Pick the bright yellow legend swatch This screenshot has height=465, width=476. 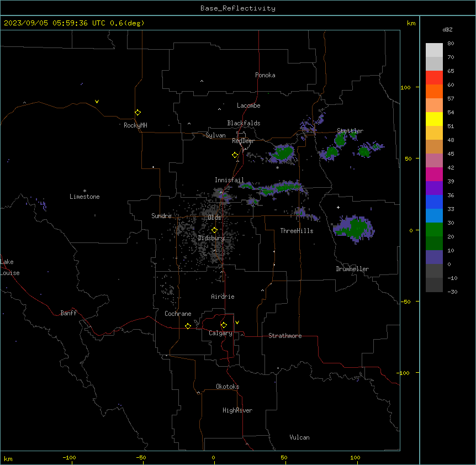point(434,119)
